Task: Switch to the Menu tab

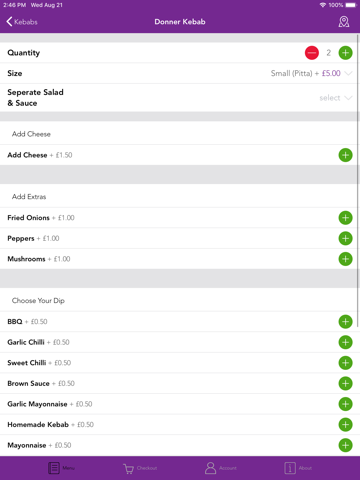Action: pyautogui.click(x=61, y=468)
